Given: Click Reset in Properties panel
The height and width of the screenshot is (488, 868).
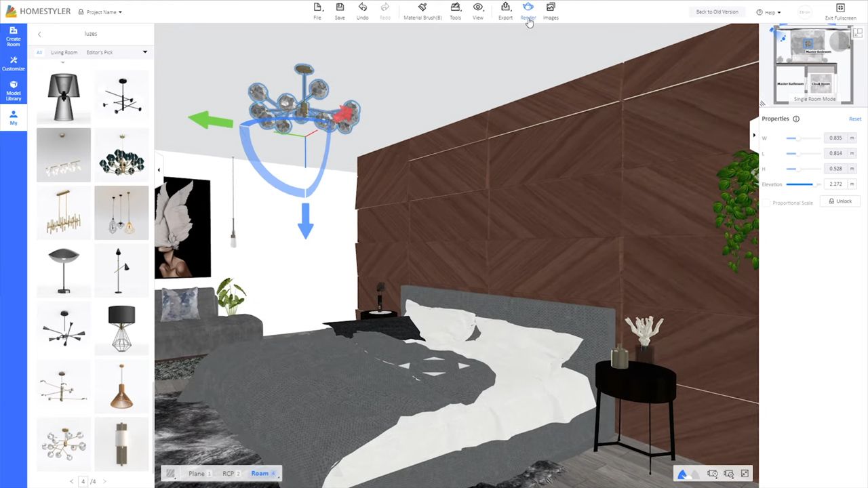Looking at the screenshot, I should [855, 119].
